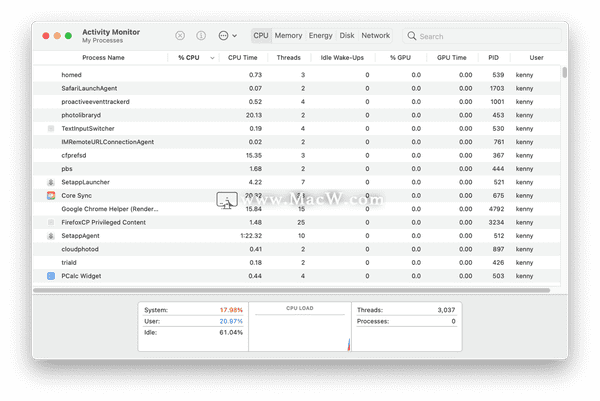Viewport: 600px width, 401px height.
Task: Switch to the CPU tab
Action: 261,36
